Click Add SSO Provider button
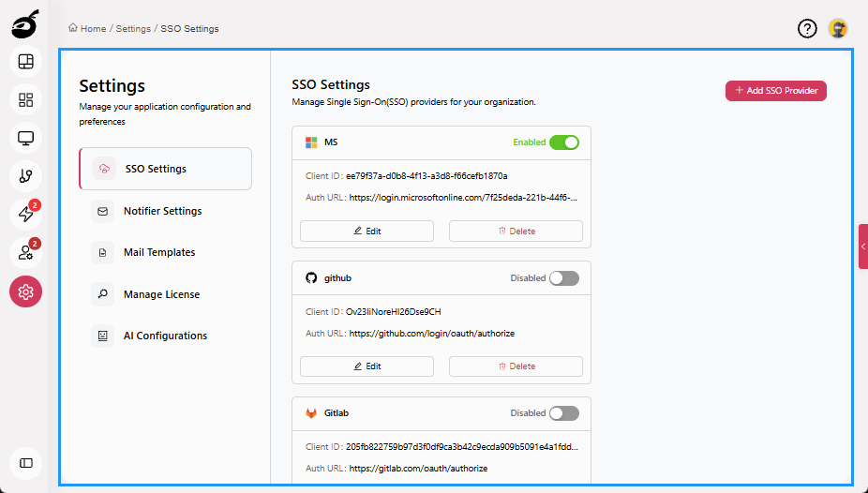 point(776,91)
